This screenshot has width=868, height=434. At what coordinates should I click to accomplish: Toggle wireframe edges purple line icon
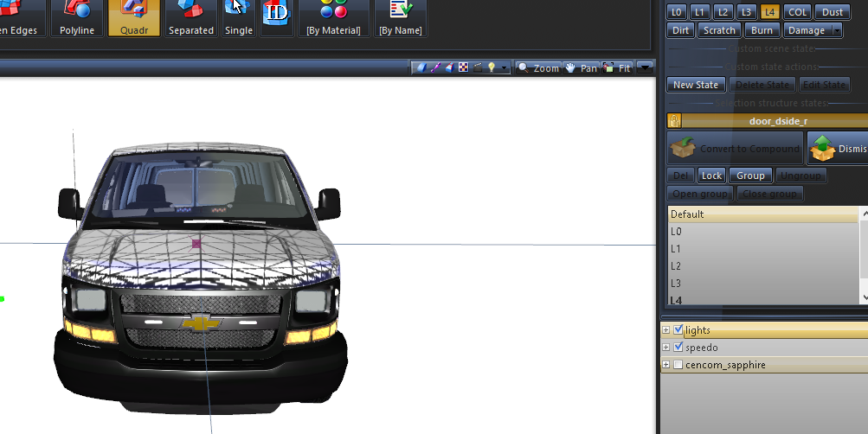(435, 67)
